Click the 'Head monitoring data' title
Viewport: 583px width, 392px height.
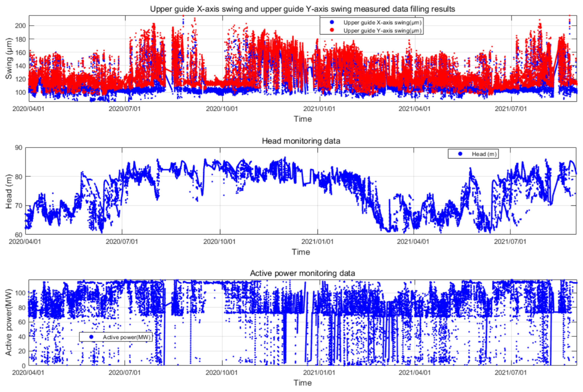click(301, 141)
